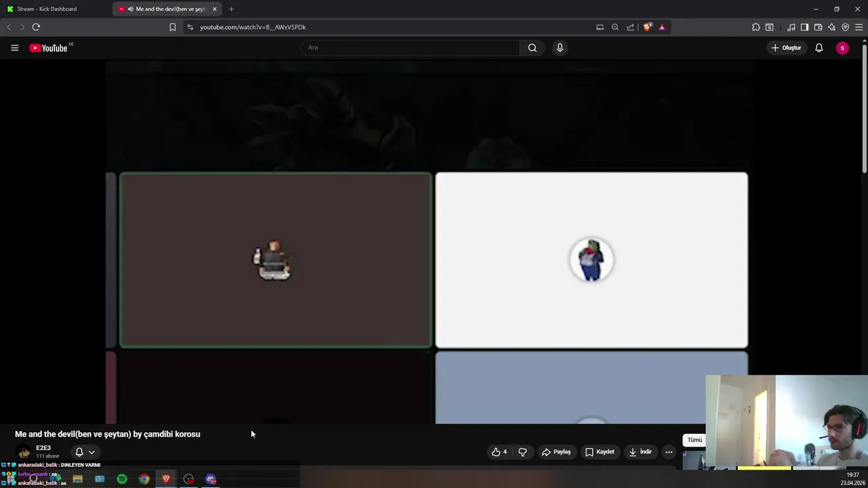Open YouTube notifications bell in header
Image resolution: width=868 pixels, height=488 pixels.
click(x=818, y=47)
